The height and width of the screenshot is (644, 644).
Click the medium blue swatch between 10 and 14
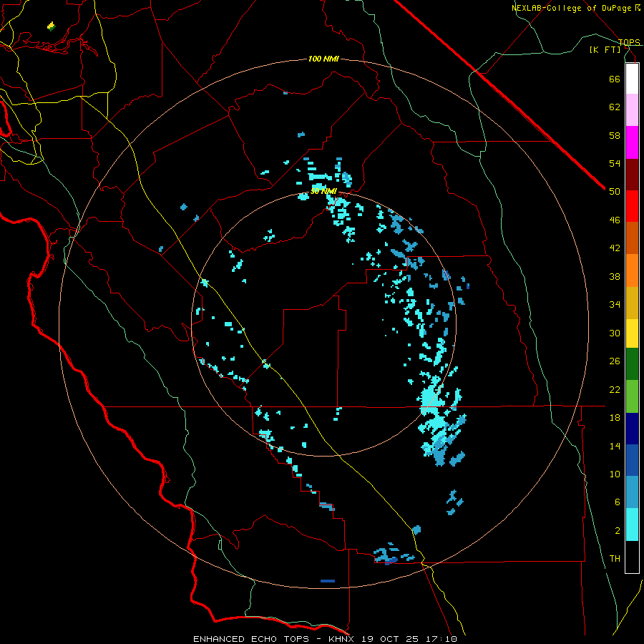pyautogui.click(x=632, y=460)
